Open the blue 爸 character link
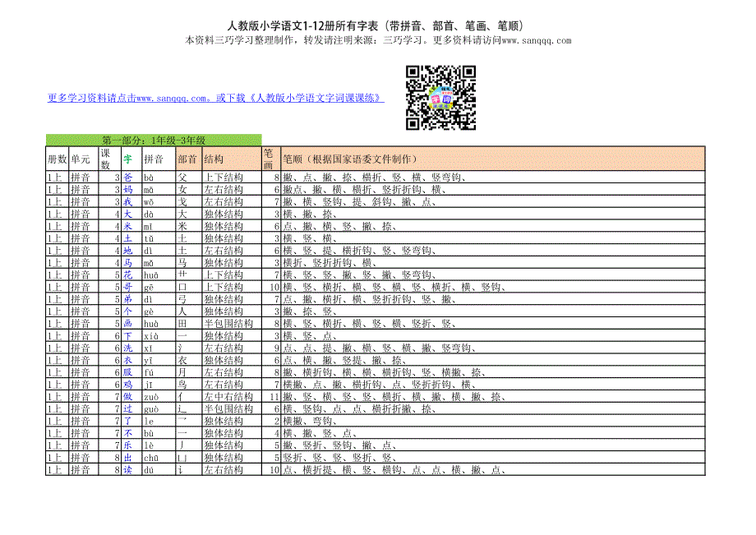 click(x=127, y=177)
